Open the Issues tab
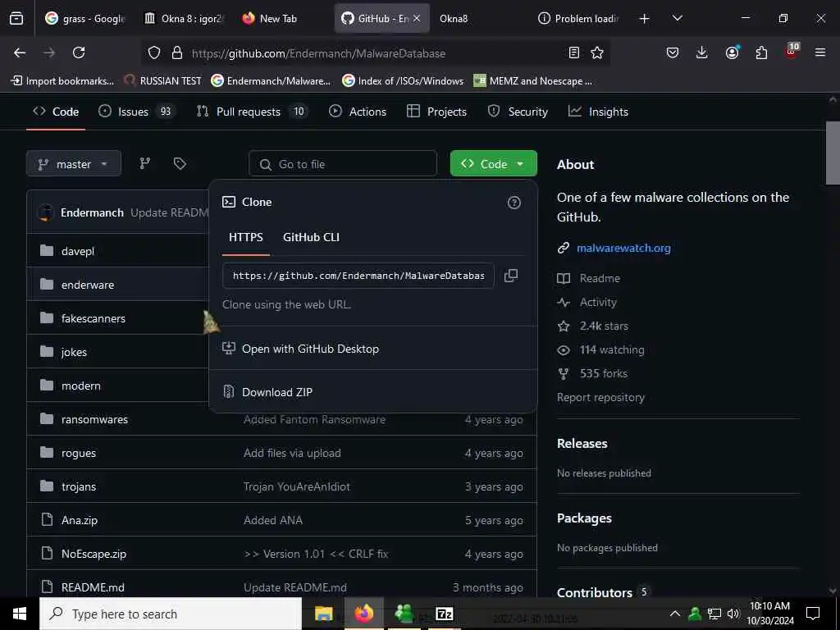The image size is (840, 630). coord(137,112)
